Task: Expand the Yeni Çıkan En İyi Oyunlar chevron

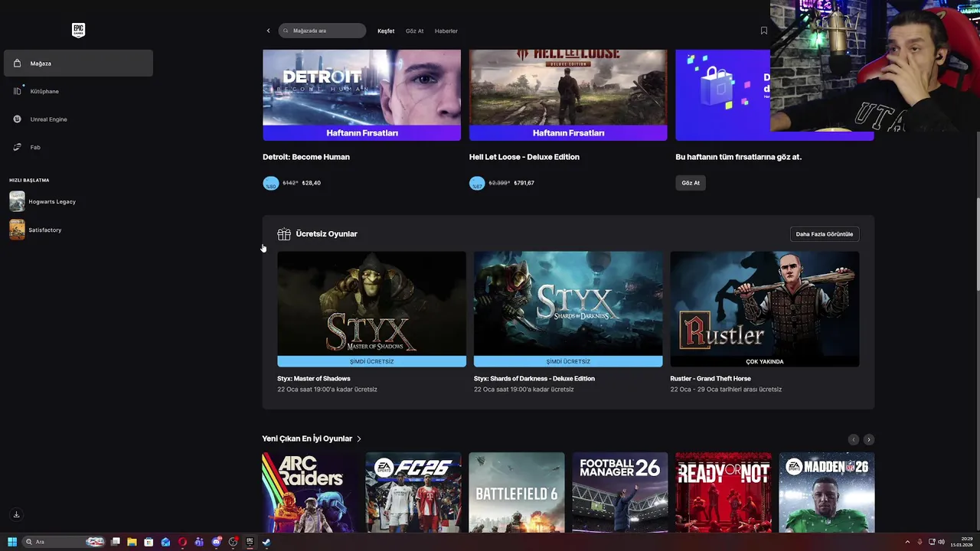Action: coord(358,439)
